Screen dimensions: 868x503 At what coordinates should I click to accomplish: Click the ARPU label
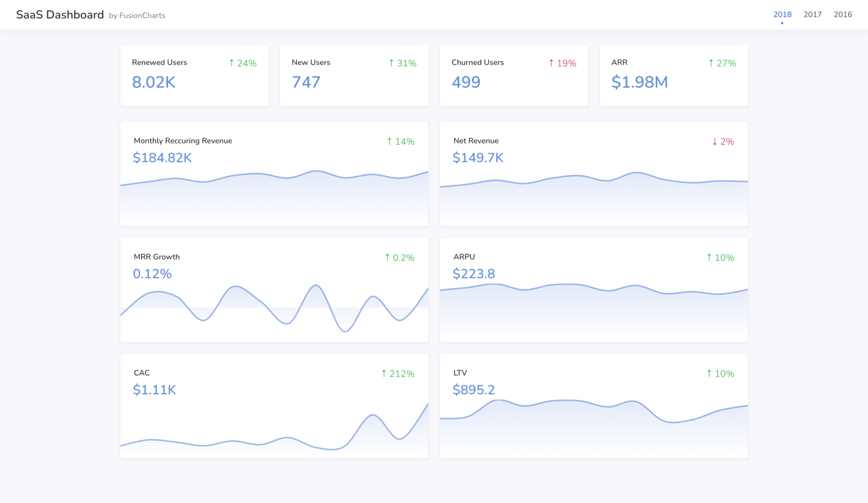(x=464, y=256)
